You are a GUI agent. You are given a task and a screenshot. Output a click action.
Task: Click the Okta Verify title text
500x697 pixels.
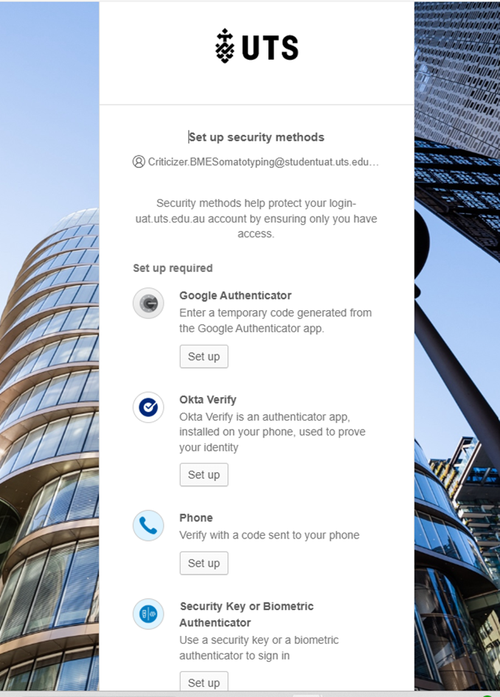click(208, 400)
